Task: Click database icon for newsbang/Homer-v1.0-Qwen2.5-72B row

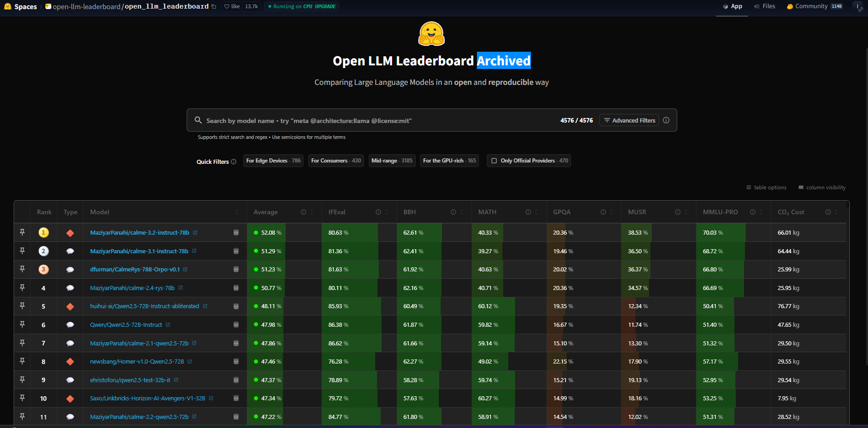Action: click(236, 361)
